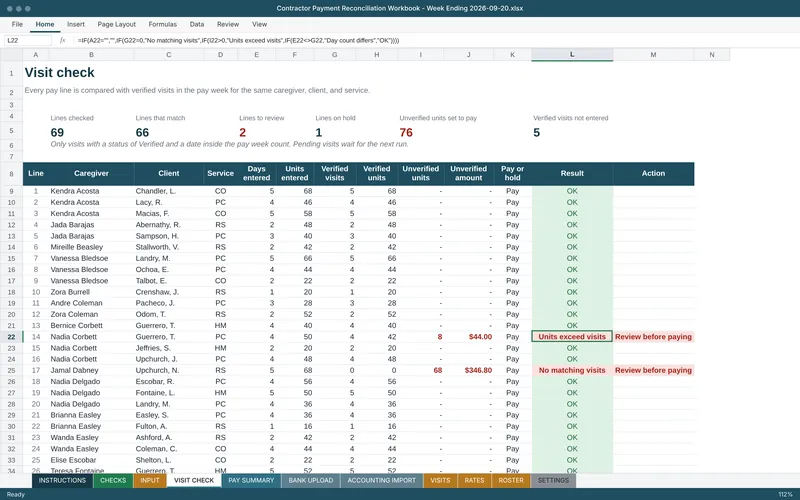This screenshot has height=500, width=800.
Task: Select client cell Abernathy, R.
Action: coord(169,224)
